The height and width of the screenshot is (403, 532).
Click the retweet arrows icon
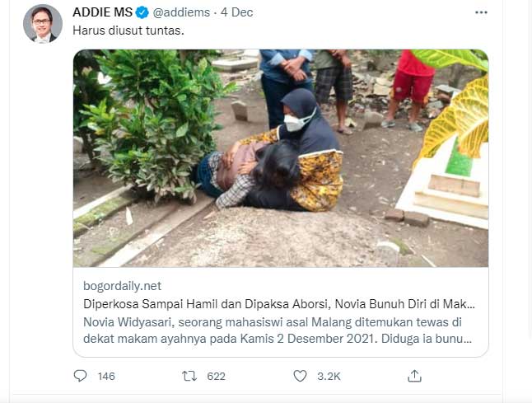[x=189, y=376]
